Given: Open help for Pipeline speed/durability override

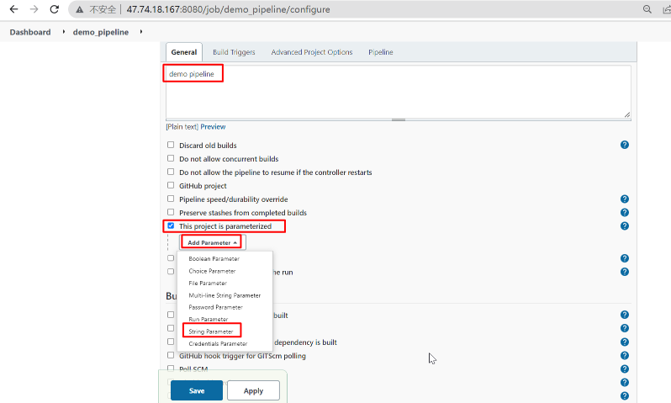Looking at the screenshot, I should (x=624, y=199).
